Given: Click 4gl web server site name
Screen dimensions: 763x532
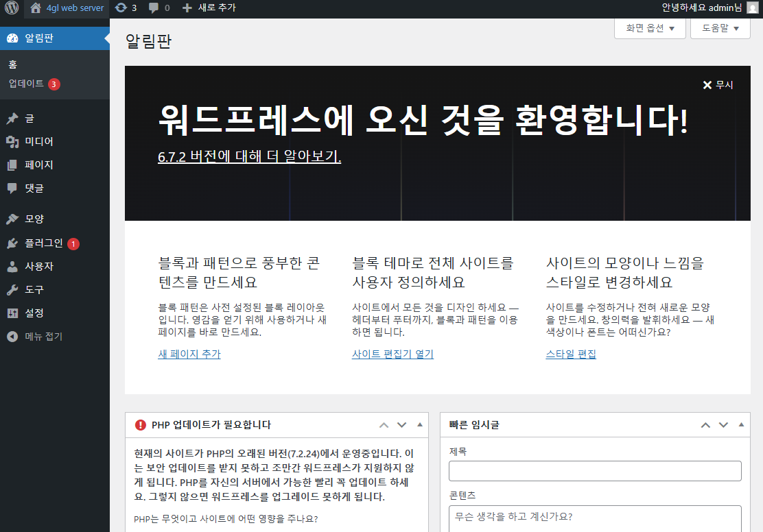Looking at the screenshot, I should (x=75, y=8).
